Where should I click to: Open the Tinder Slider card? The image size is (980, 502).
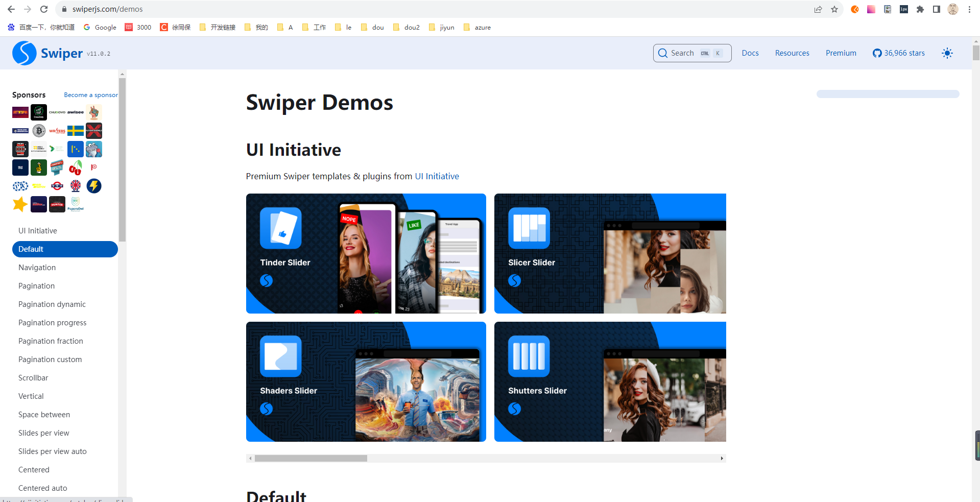click(366, 253)
